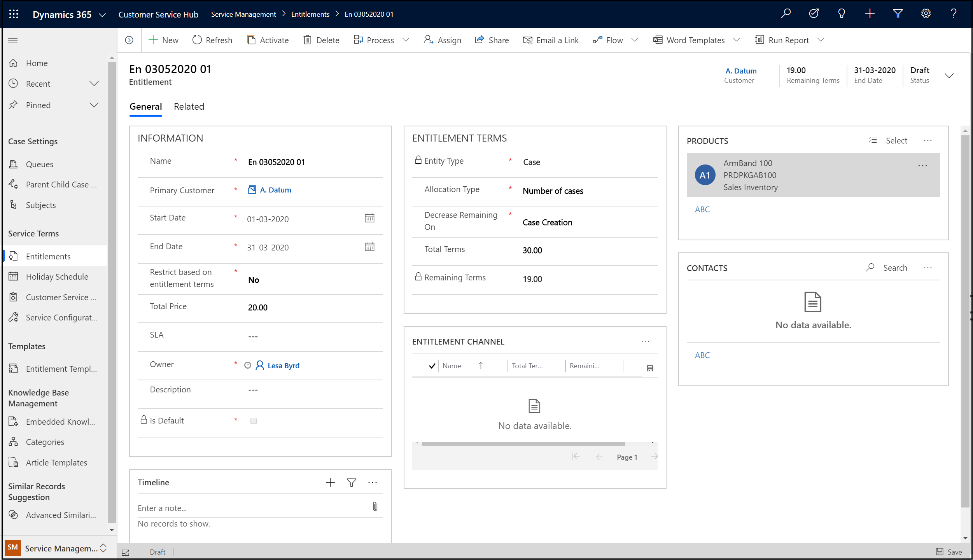Click Select button in Products panel
This screenshot has width=973, height=560.
(x=896, y=140)
